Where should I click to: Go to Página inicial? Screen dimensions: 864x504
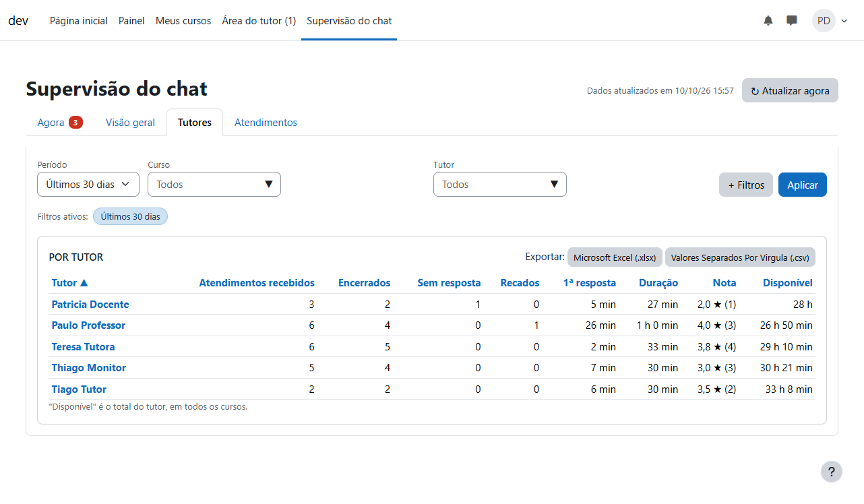(79, 21)
